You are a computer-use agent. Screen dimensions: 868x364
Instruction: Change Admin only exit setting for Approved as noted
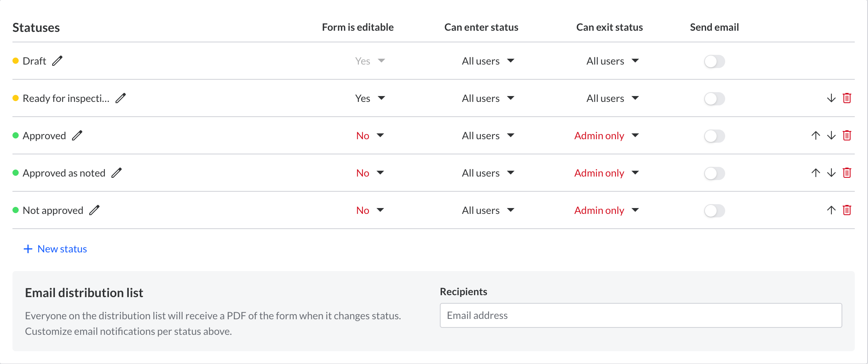606,173
